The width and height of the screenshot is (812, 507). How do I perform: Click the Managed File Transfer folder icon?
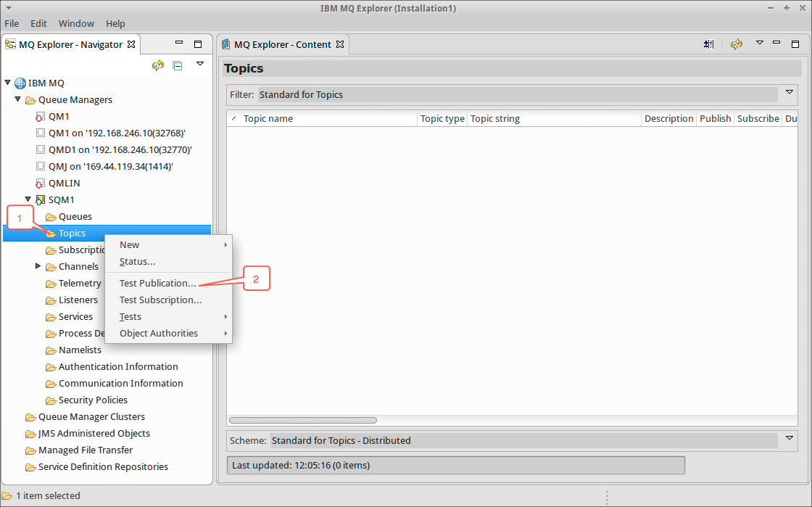tap(30, 450)
